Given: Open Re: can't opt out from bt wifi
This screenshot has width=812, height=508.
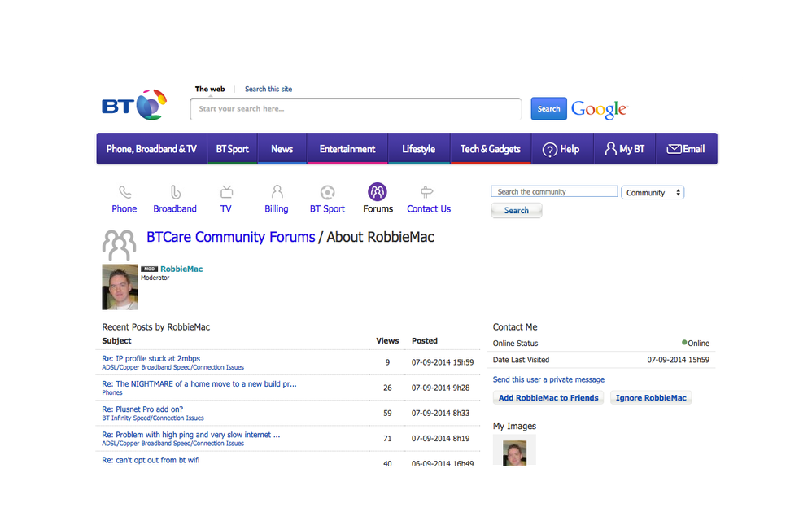Looking at the screenshot, I should [151, 460].
